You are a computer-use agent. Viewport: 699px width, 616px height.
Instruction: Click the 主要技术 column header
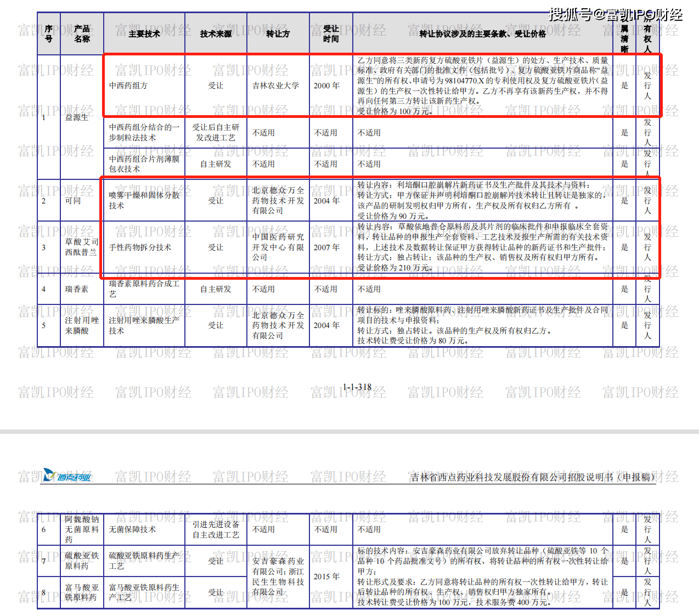point(144,34)
